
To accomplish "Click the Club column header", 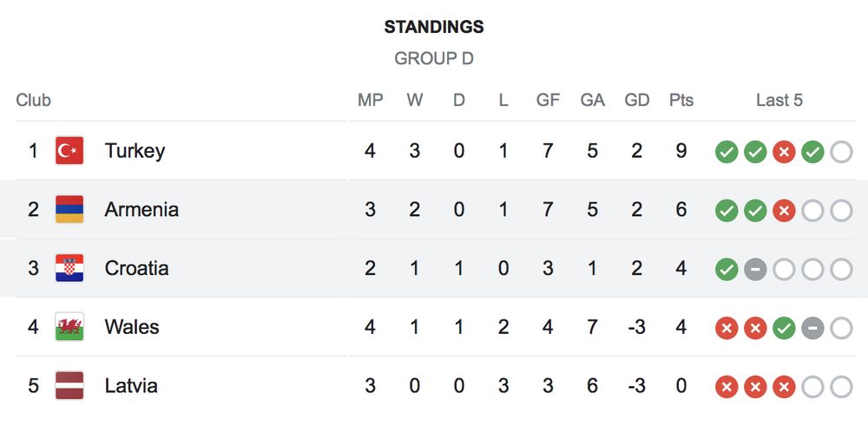I will (33, 100).
